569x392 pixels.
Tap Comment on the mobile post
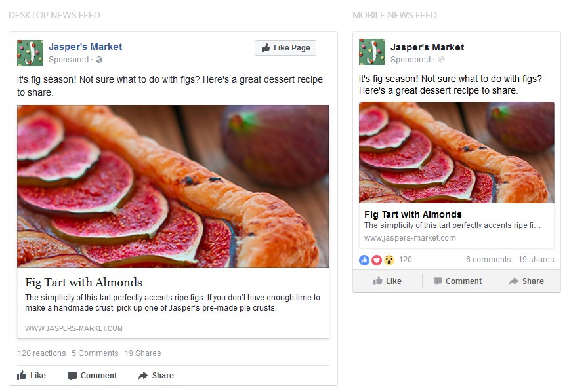coord(457,281)
